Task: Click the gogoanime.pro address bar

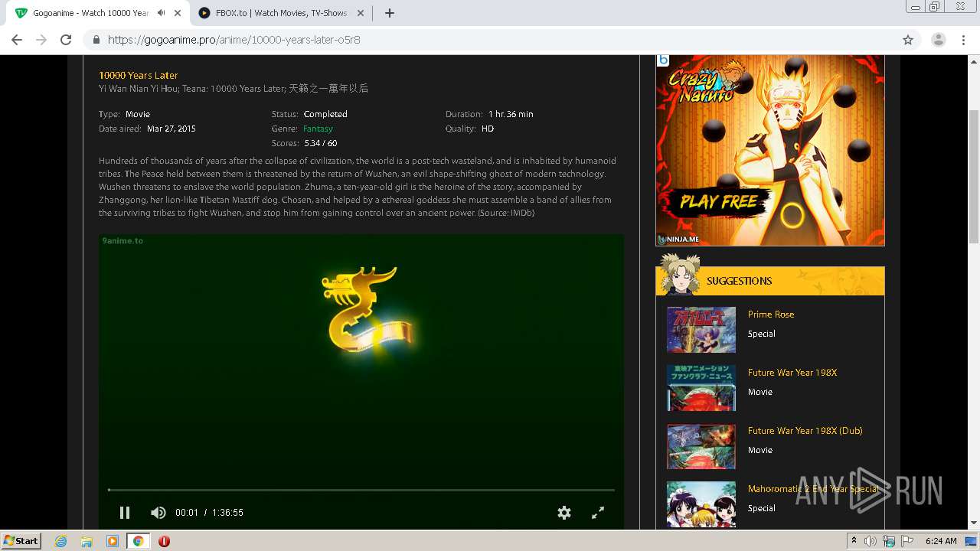Action: click(x=490, y=40)
